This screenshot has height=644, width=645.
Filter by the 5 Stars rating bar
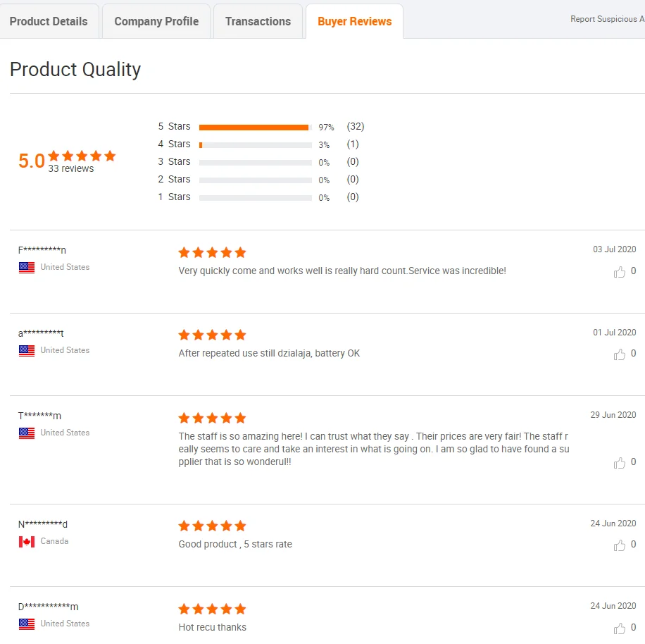(255, 128)
